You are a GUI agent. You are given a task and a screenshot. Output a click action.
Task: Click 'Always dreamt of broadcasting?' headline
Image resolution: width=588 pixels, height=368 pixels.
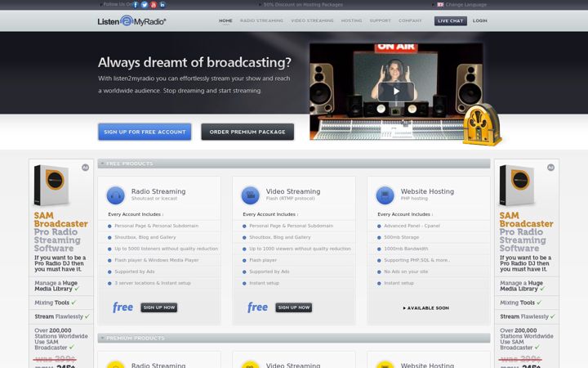point(194,62)
